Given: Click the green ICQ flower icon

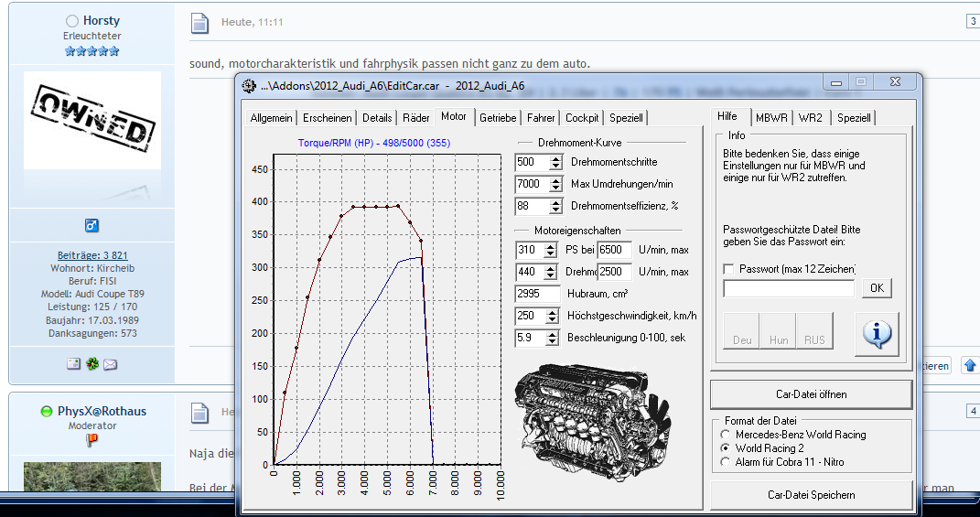Looking at the screenshot, I should click(92, 364).
